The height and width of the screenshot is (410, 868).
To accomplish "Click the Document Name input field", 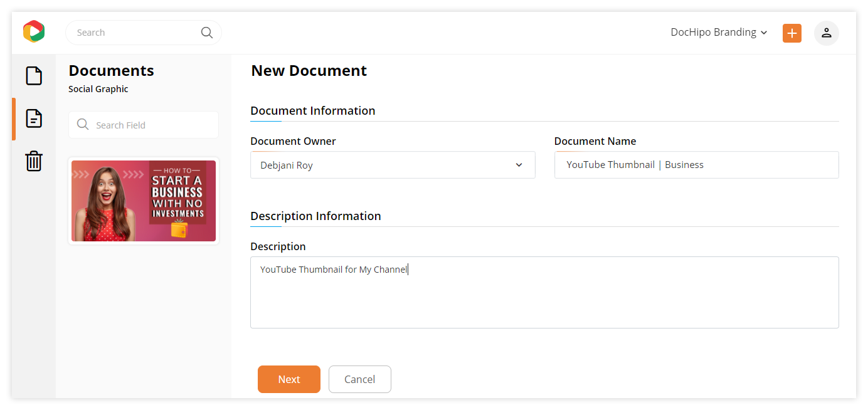I will pos(696,165).
